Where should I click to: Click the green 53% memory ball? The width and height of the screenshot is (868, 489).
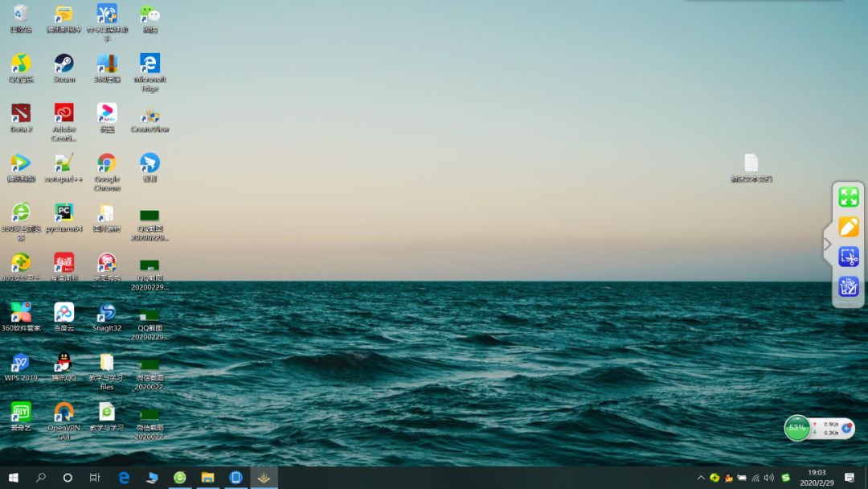797,428
